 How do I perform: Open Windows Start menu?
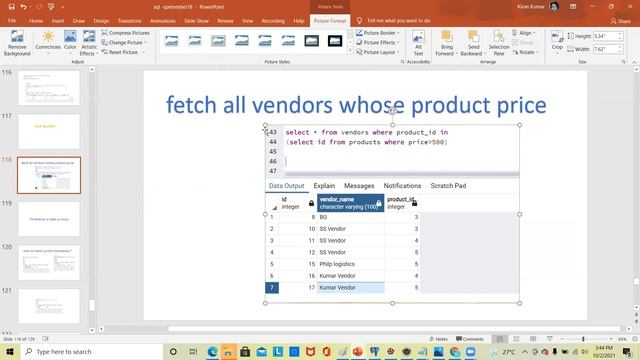click(10, 351)
